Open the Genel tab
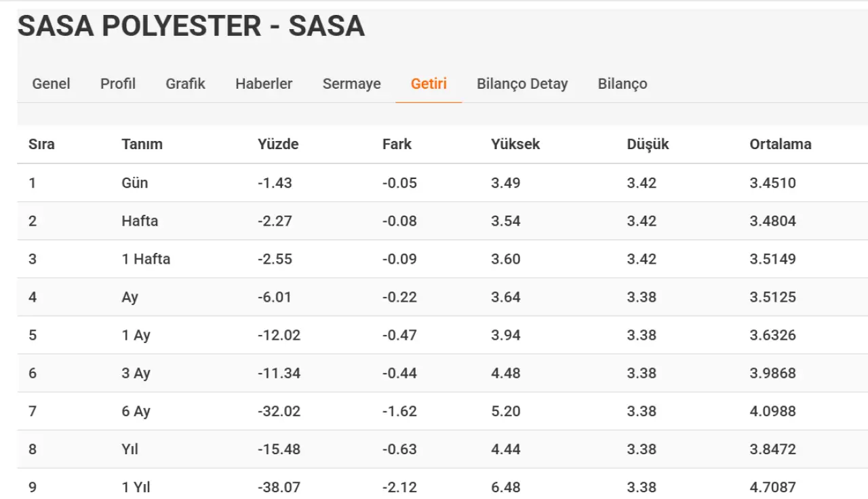The image size is (868, 499). 52,84
